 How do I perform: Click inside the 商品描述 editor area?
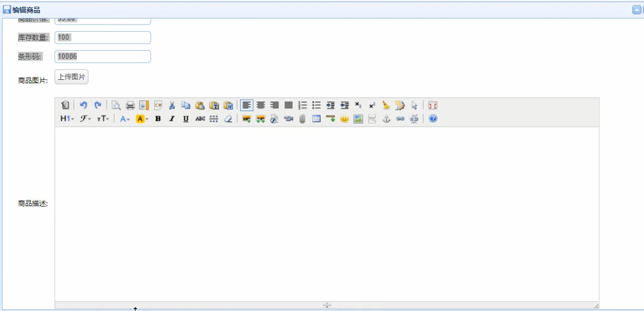pos(327,214)
